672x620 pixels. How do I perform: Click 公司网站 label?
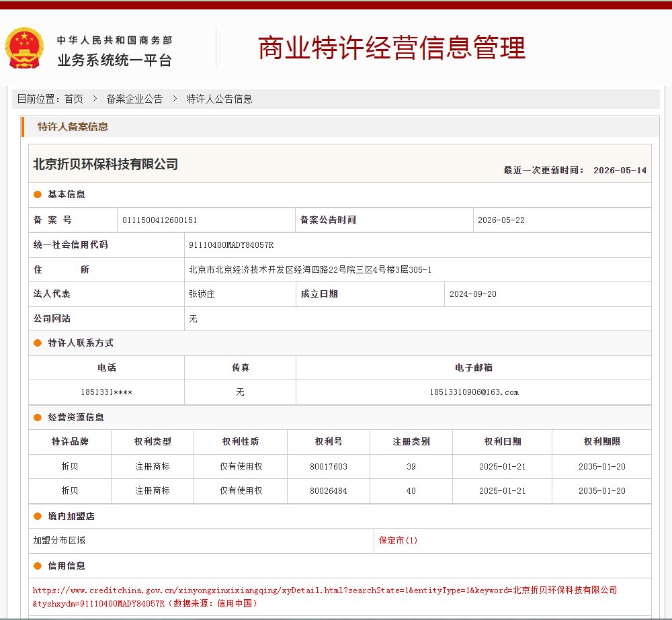point(52,319)
